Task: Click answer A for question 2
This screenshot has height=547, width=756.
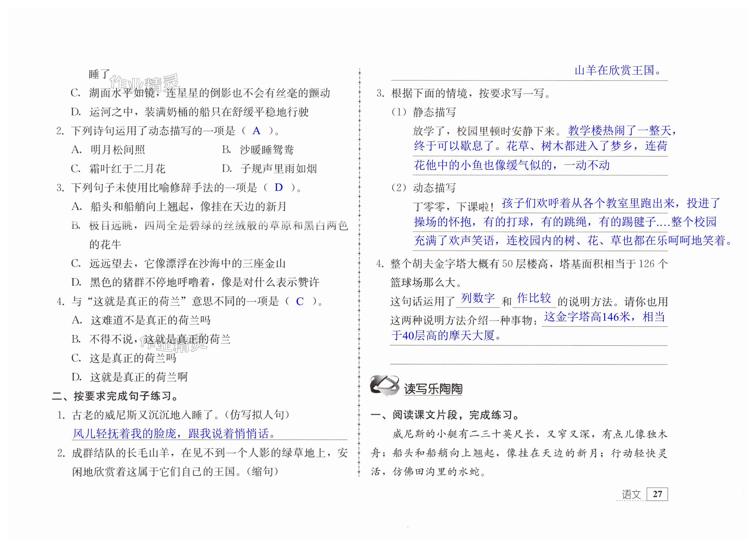Action: [x=256, y=131]
